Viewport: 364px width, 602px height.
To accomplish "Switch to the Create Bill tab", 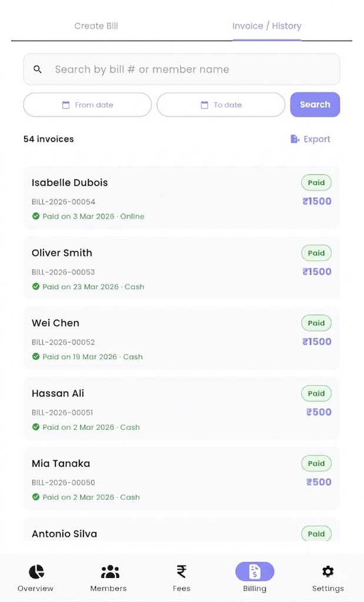I will (x=96, y=26).
